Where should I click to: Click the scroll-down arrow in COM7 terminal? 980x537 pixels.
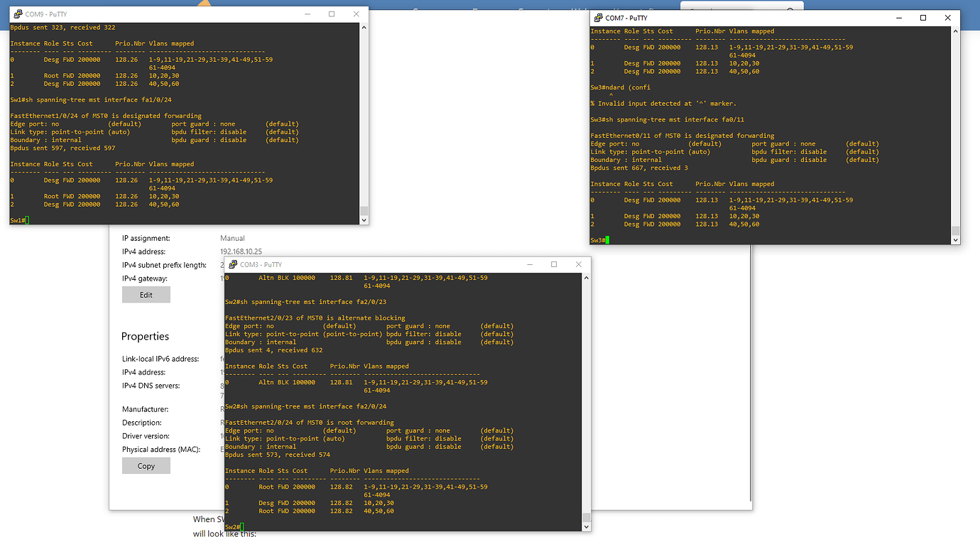[954, 239]
